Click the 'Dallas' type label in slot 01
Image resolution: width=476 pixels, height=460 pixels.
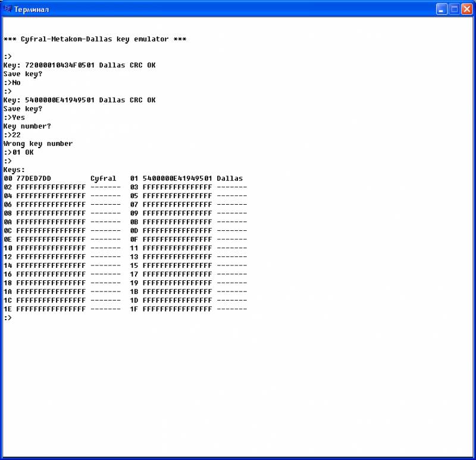tap(230, 179)
